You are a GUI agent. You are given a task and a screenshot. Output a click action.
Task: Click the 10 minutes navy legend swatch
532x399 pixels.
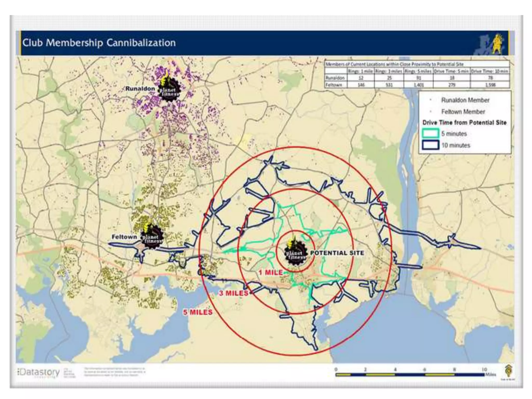tap(430, 145)
